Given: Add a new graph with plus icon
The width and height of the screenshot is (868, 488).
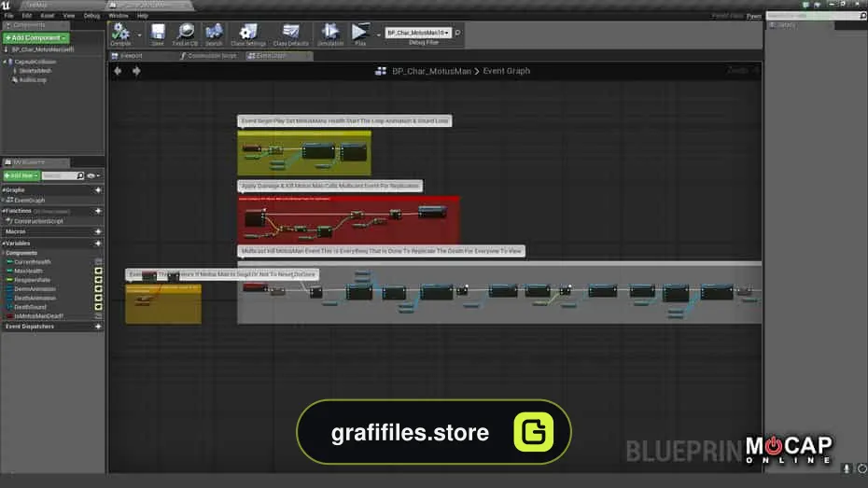Looking at the screenshot, I should (x=98, y=189).
